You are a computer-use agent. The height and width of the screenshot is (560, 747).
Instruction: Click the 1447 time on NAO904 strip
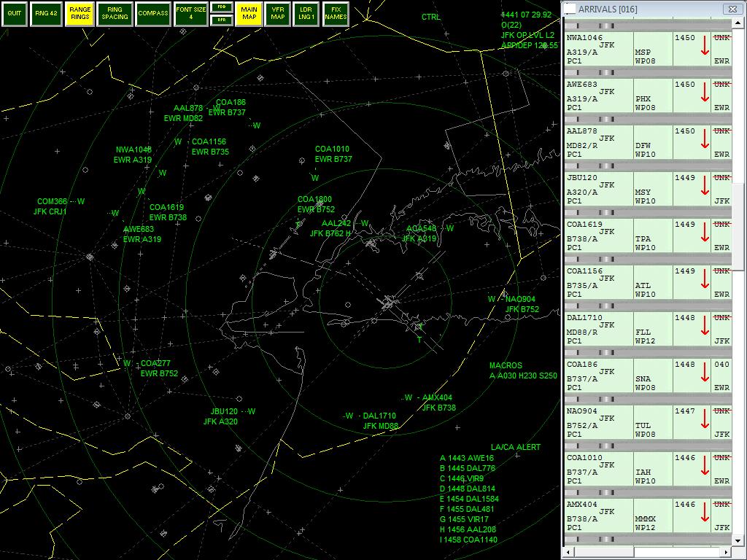[684, 411]
